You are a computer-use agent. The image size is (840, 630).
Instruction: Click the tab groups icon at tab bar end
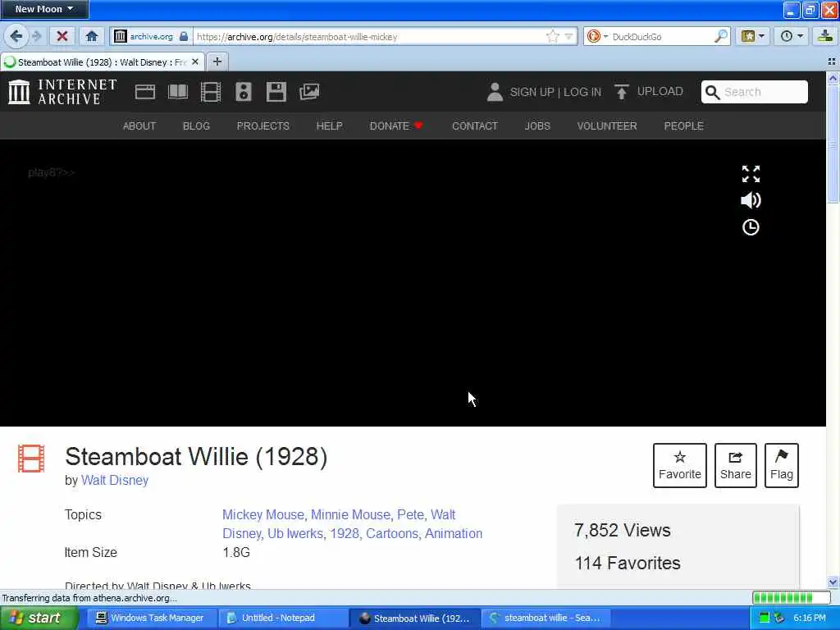832,62
